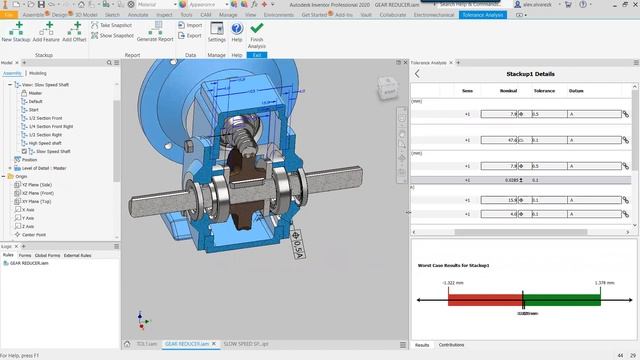Click link icon for the 47.6 nominal row

625,140
